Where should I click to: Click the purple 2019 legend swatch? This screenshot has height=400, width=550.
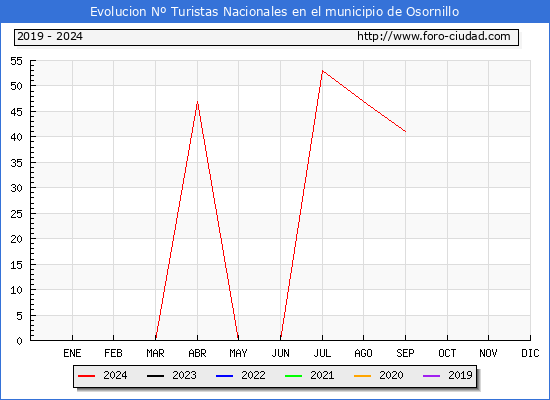(x=431, y=376)
